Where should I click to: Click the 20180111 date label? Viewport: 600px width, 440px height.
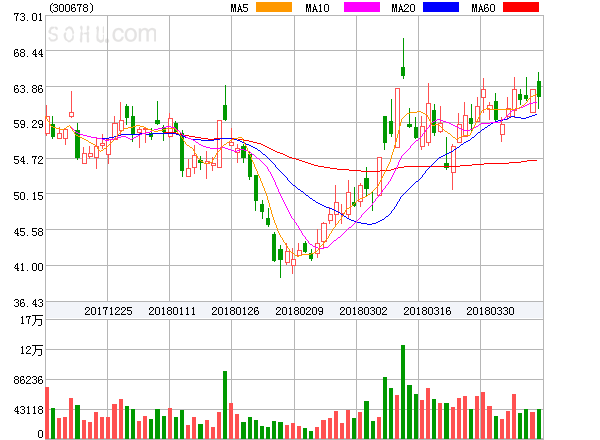pos(172,311)
